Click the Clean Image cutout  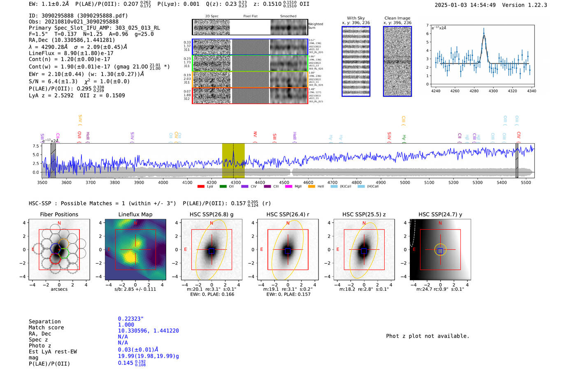coord(397,61)
